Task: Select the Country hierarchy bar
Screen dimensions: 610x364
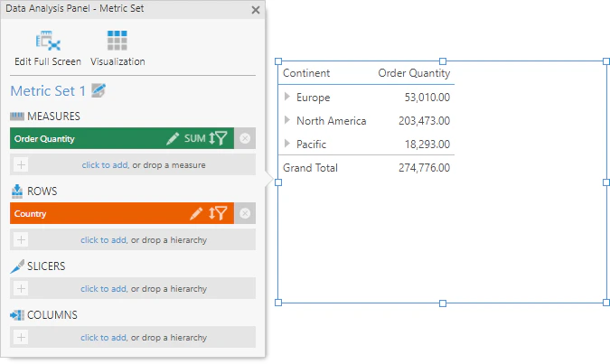Action: point(122,213)
